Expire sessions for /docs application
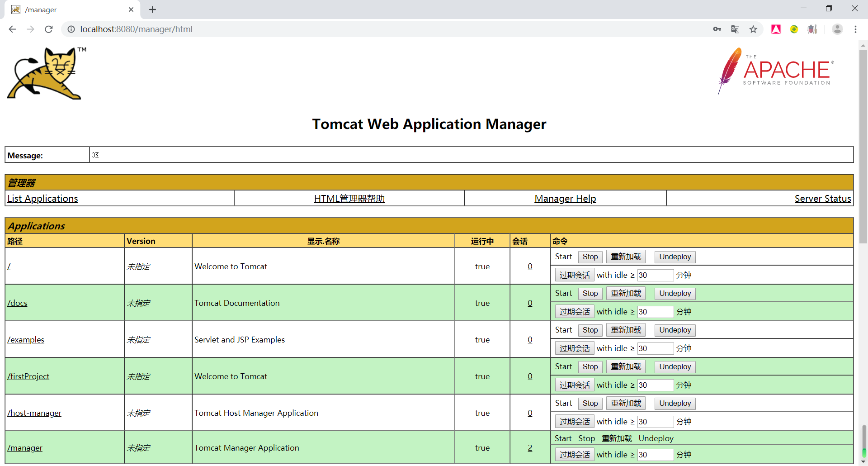 574,312
